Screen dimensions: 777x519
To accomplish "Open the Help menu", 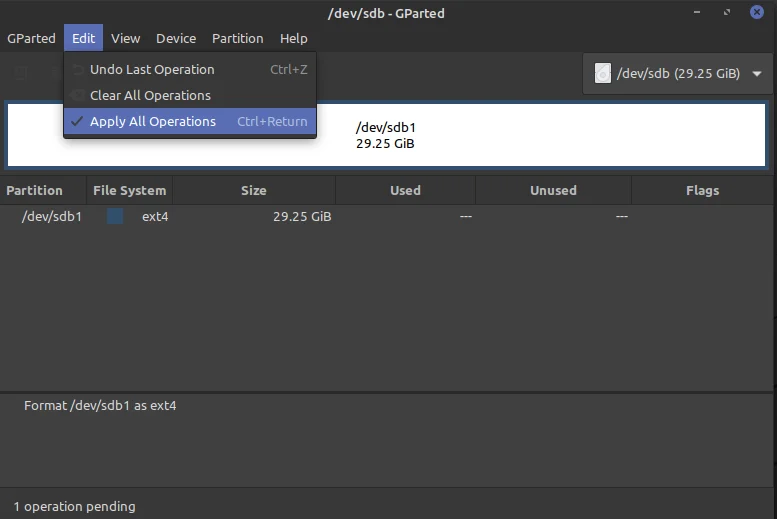I will [293, 38].
